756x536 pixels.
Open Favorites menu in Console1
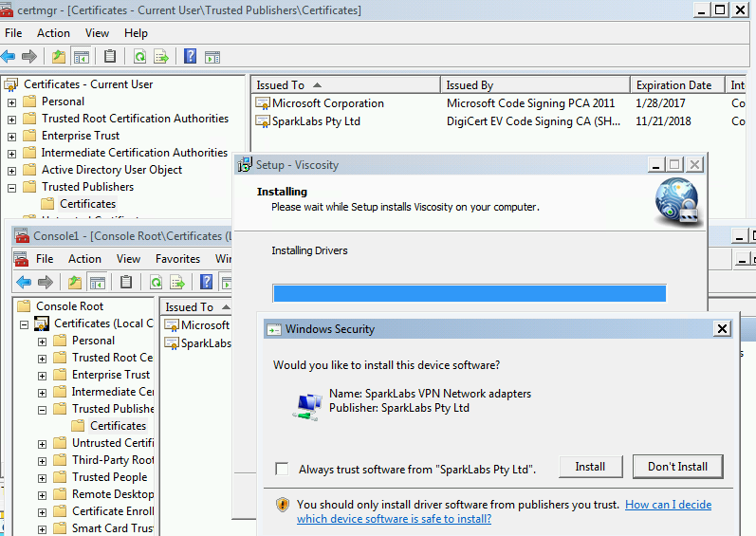click(x=178, y=259)
